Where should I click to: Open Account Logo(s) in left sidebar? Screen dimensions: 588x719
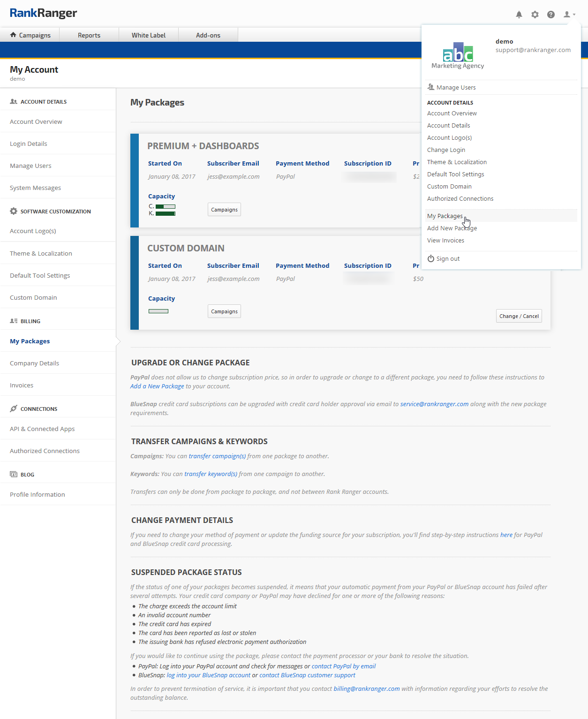point(33,231)
